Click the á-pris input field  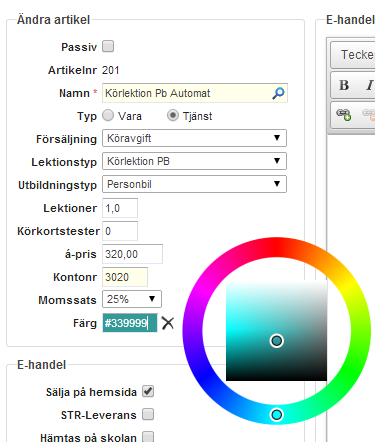click(133, 254)
